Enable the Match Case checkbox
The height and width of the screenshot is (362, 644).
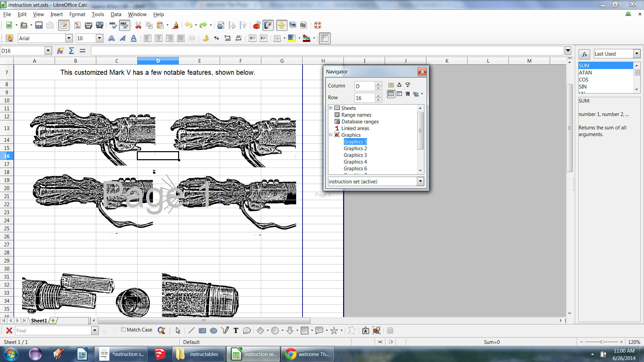123,330
